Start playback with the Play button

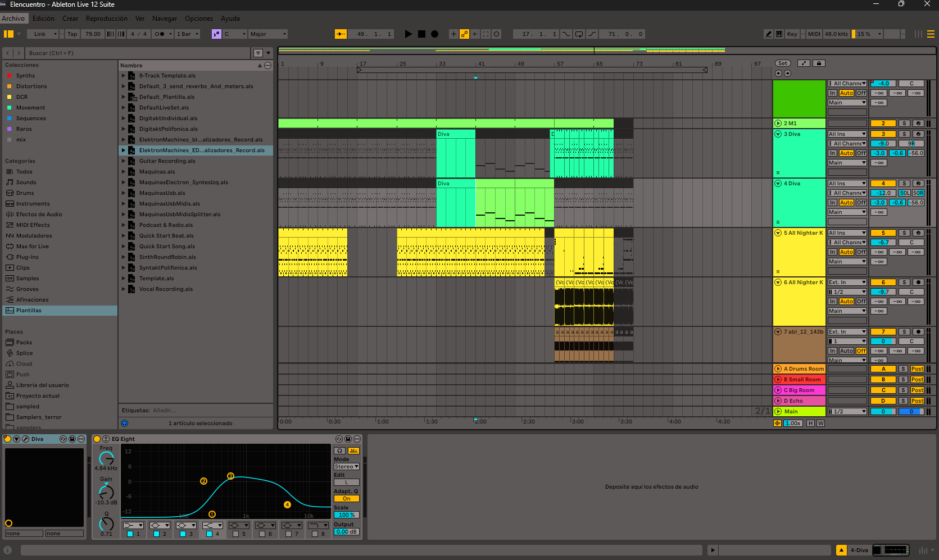(x=409, y=34)
